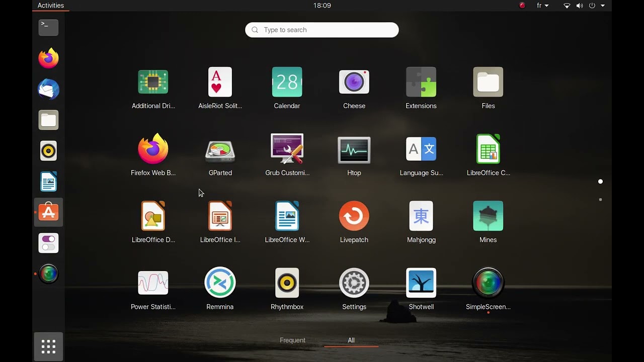Click the Show Applications grid button
Viewport: 644px width, 362px height.
(x=48, y=346)
